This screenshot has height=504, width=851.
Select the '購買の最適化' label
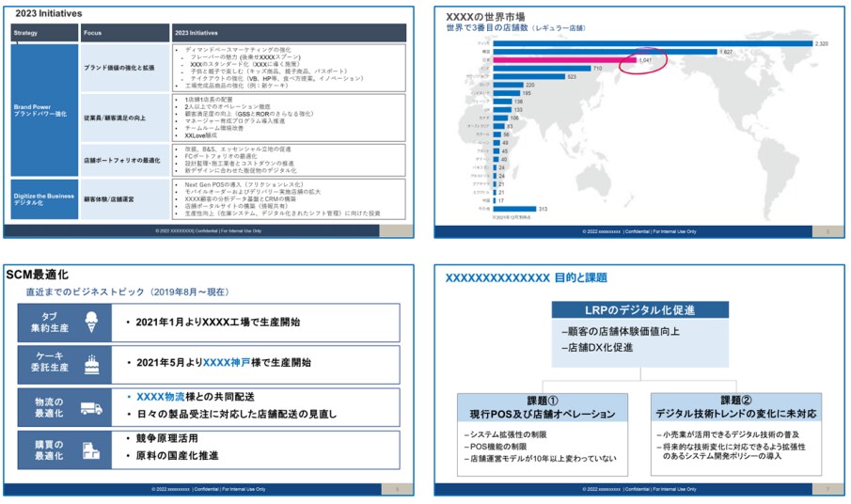coord(50,450)
